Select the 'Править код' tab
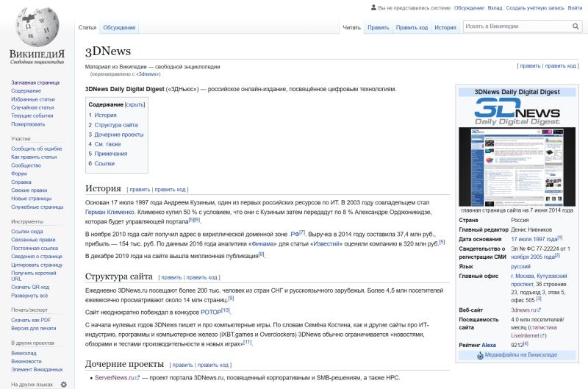 [x=412, y=27]
